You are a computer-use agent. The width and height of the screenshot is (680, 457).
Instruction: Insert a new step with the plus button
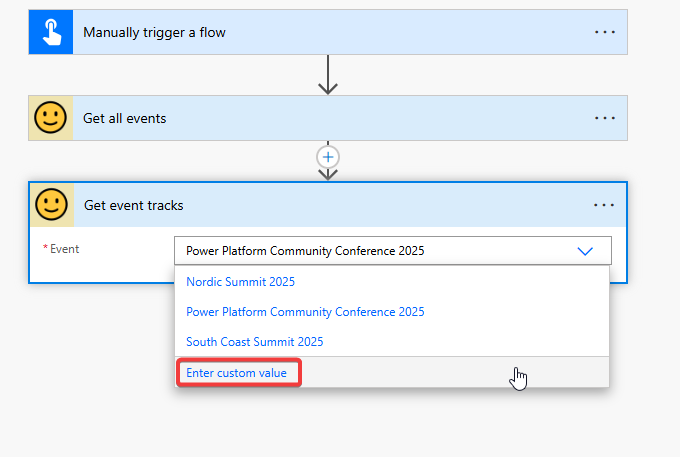click(328, 157)
